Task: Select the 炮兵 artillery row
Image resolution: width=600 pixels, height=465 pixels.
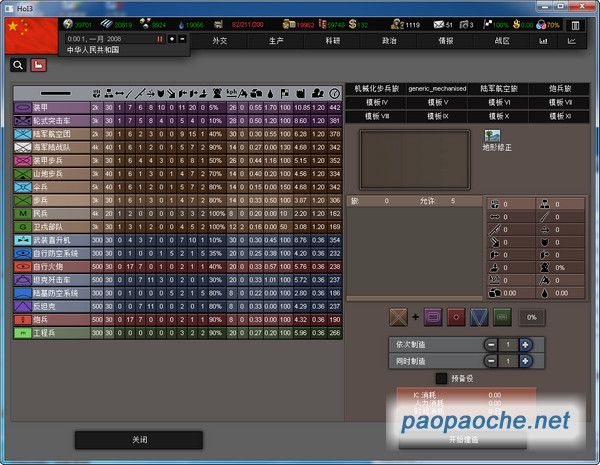Action: (178, 320)
